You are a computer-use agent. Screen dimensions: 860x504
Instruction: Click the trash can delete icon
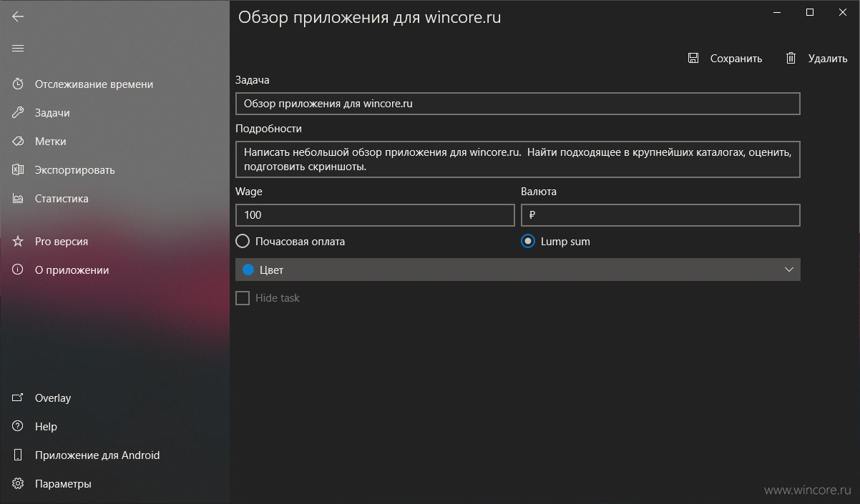pyautogui.click(x=791, y=58)
